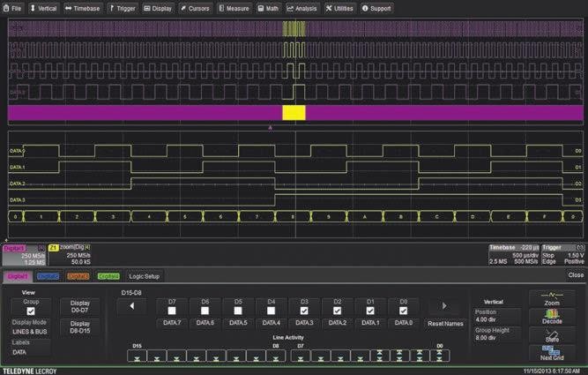
Task: Select the Digital1 descriptor box
Action: pyautogui.click(x=24, y=255)
